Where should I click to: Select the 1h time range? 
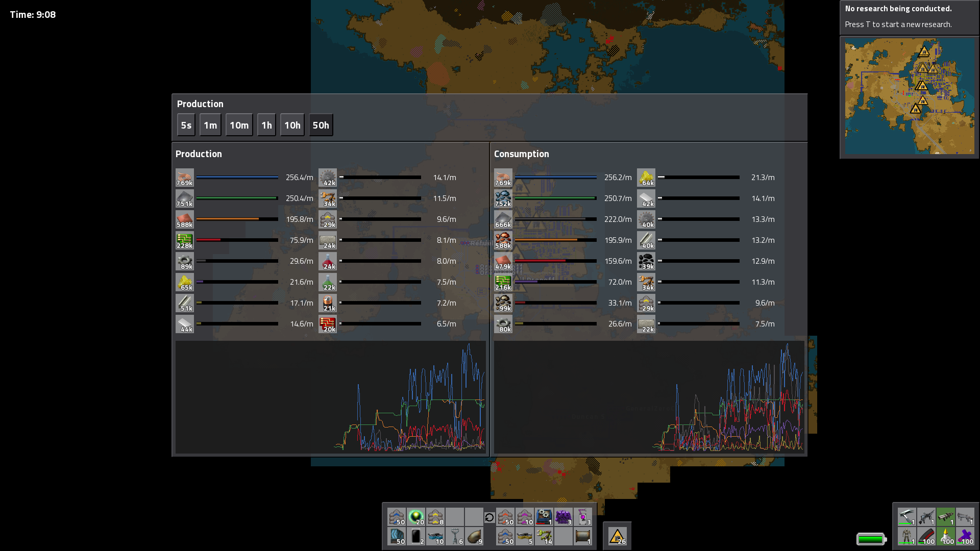[266, 125]
